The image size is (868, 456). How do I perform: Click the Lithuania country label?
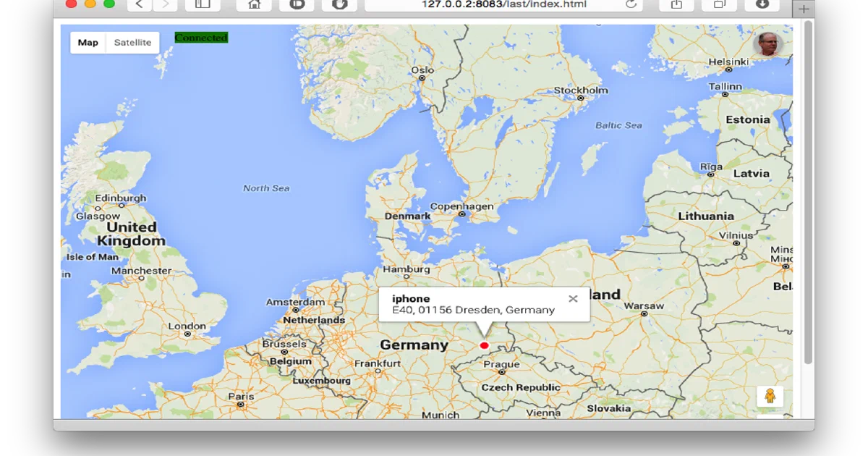[706, 216]
